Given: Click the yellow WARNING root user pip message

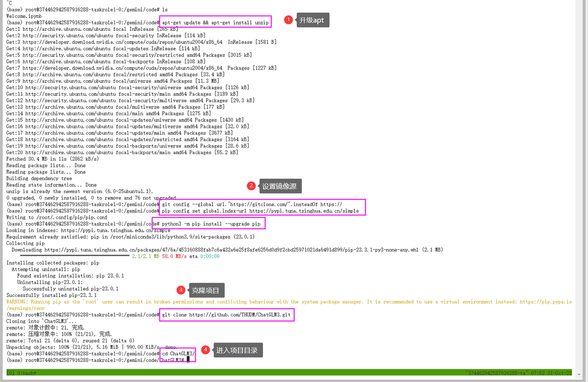Looking at the screenshot, I should pyautogui.click(x=289, y=305).
